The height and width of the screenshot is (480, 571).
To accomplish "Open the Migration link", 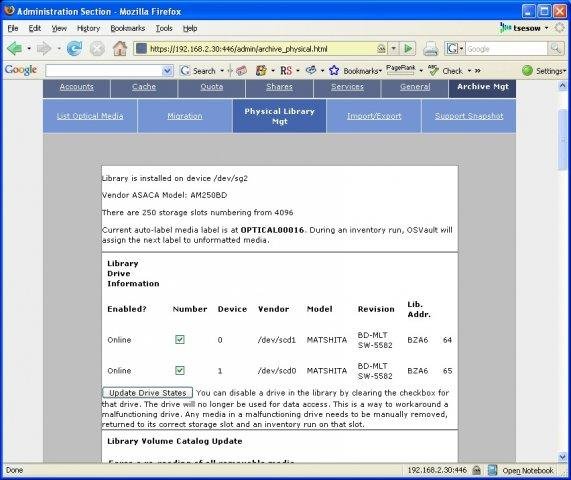I will tap(185, 116).
